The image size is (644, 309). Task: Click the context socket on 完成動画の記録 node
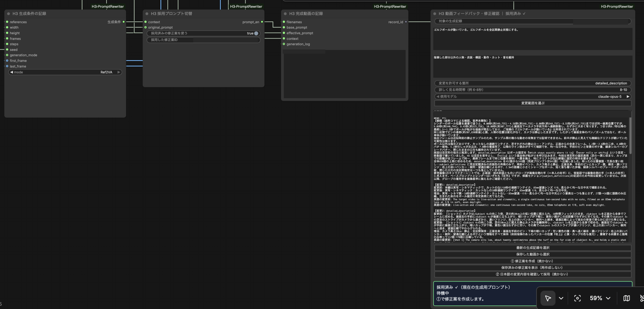(284, 39)
